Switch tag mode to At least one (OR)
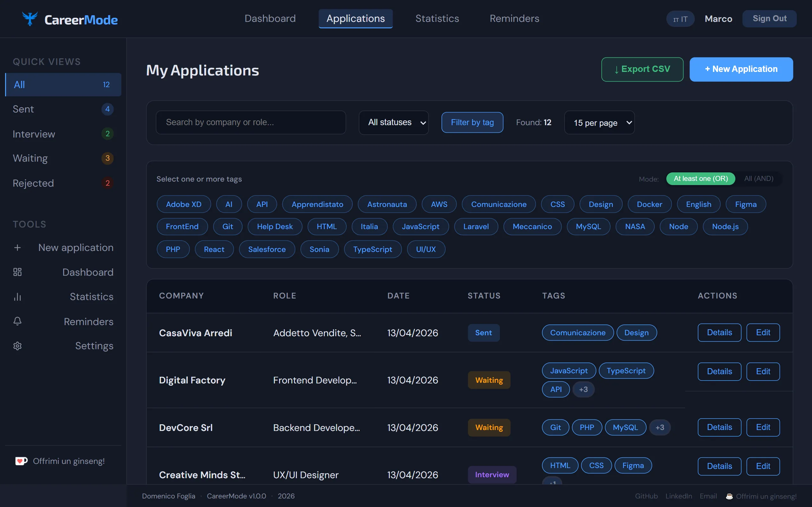Screen dimensions: 812x507 point(700,179)
